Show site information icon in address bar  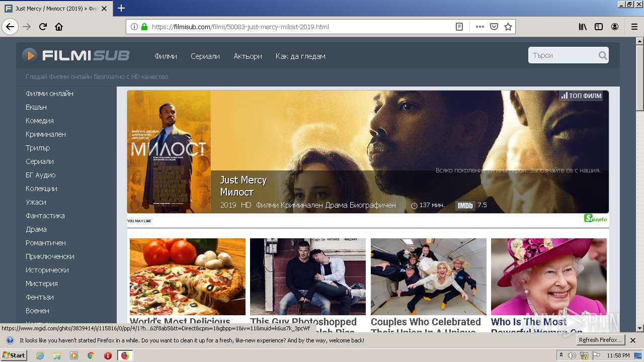click(134, 27)
